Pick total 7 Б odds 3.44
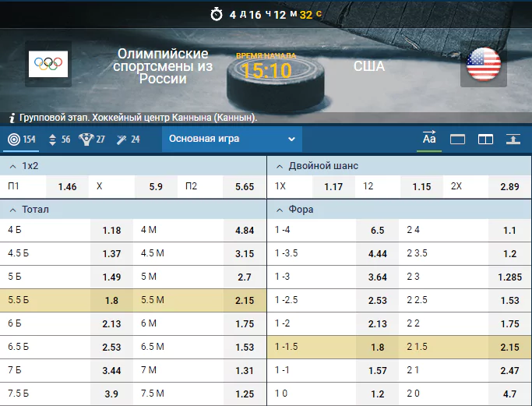532x406 pixels. [111, 371]
